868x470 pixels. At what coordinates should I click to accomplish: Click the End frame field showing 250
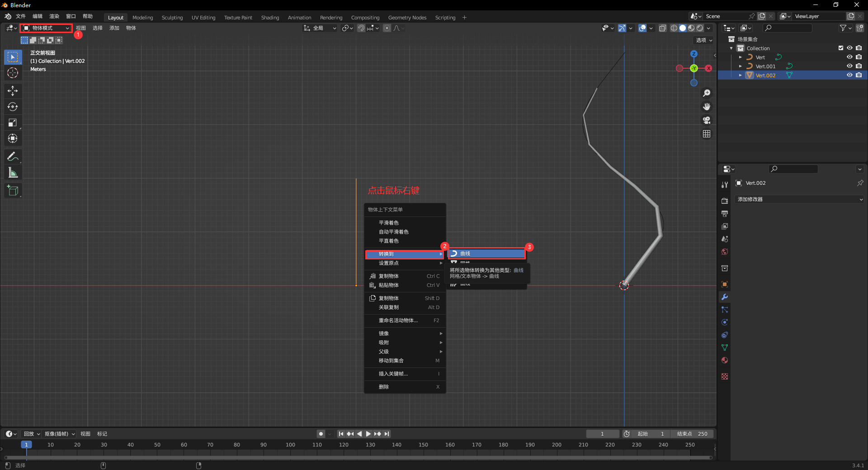click(692, 434)
